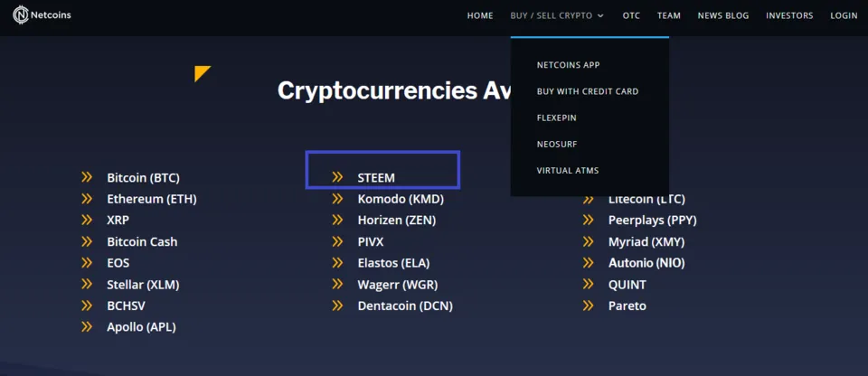Click the Komodo (KMD) list entry
The width and height of the screenshot is (868, 376).
tap(401, 199)
